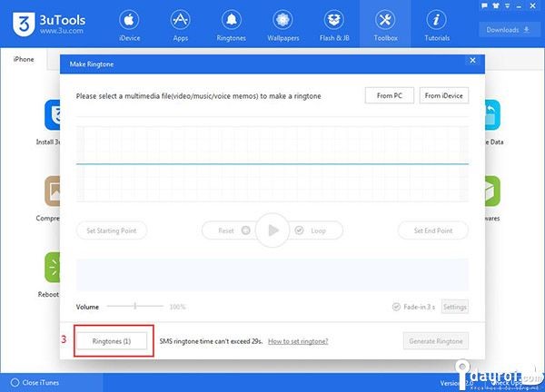The image size is (545, 392).
Task: Open the Downloads panel
Action: click(x=509, y=29)
